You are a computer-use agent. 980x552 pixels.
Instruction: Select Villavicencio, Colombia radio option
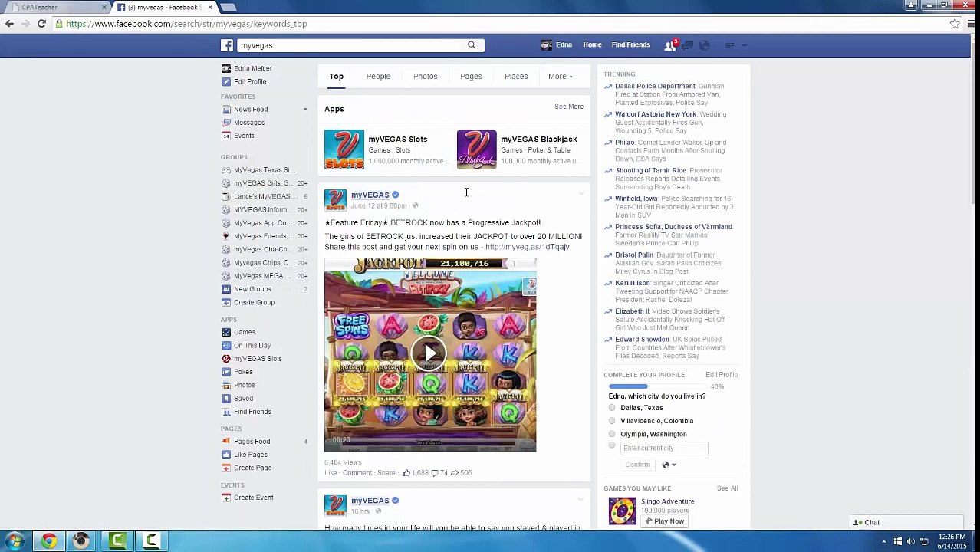point(612,421)
